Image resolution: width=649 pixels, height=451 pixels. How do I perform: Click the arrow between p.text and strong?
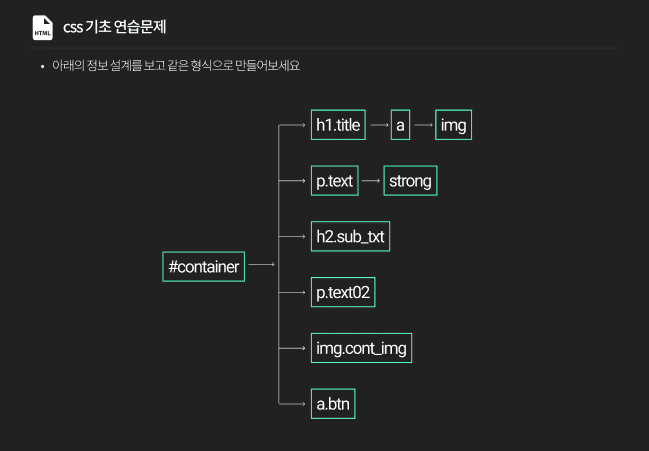(x=370, y=181)
